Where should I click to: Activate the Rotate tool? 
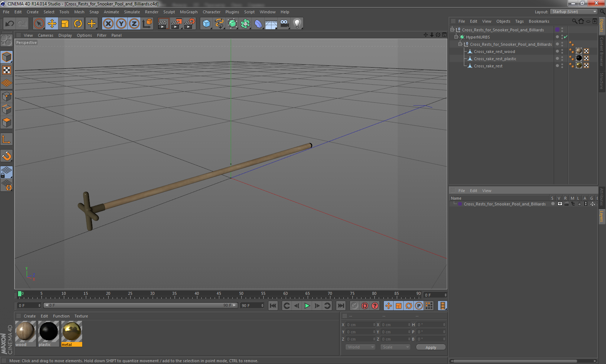click(78, 24)
